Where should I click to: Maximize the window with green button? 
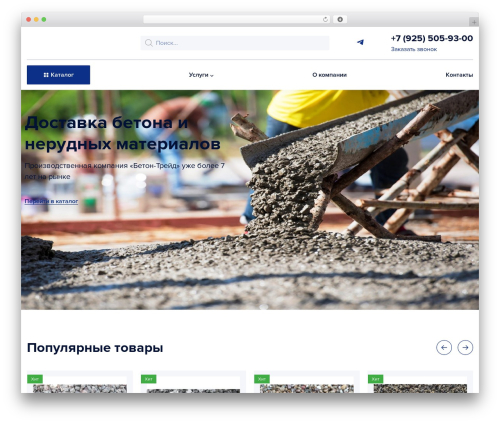(x=44, y=19)
